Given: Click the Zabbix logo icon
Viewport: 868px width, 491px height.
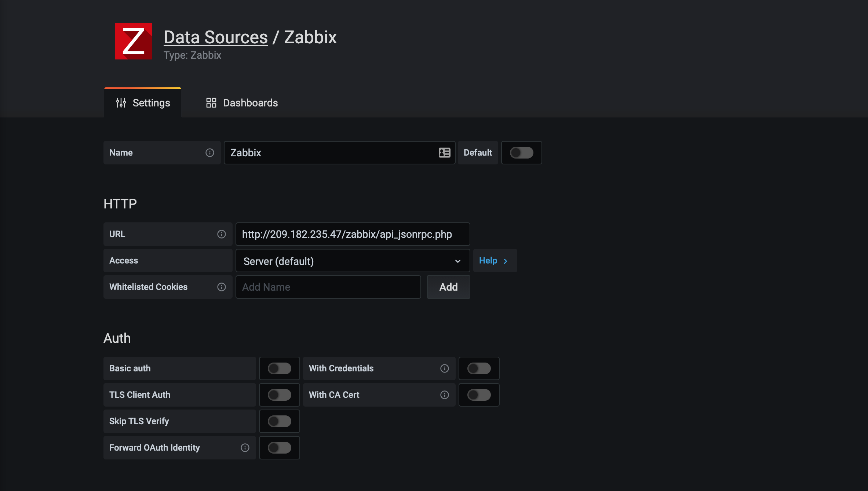Looking at the screenshot, I should point(133,41).
